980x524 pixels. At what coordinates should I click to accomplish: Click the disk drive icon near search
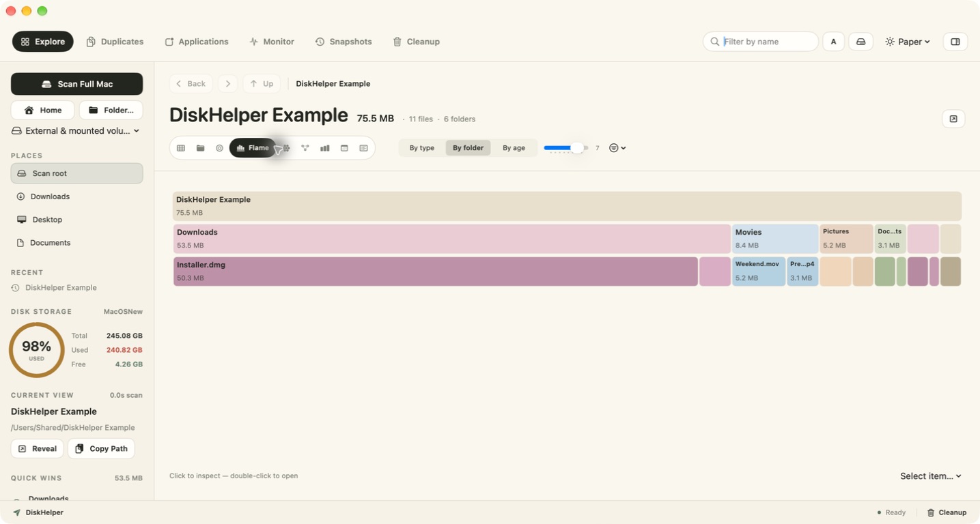[x=860, y=42]
